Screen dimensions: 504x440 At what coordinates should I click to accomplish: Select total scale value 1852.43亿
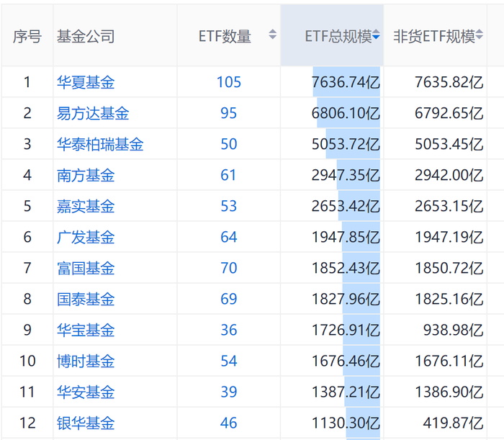346,268
